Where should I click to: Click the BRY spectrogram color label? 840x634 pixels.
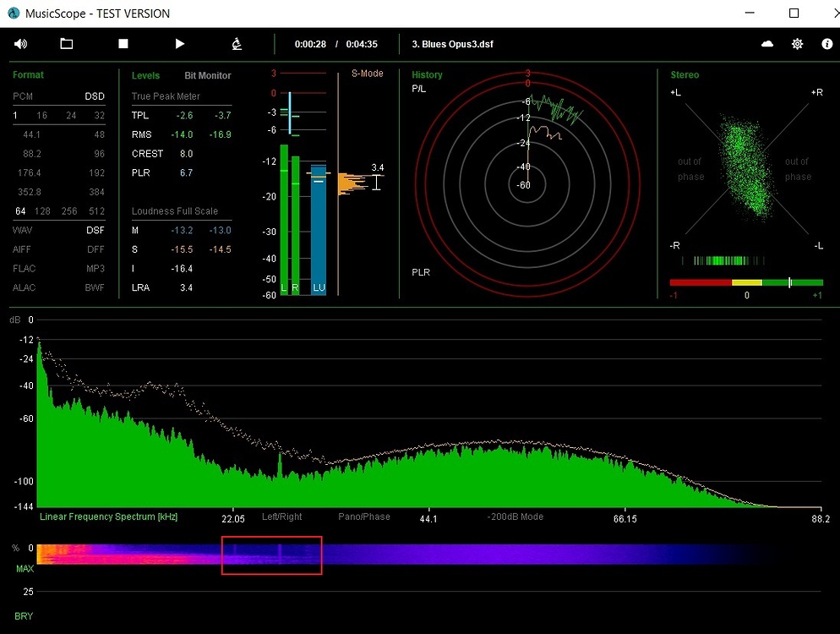[24, 616]
